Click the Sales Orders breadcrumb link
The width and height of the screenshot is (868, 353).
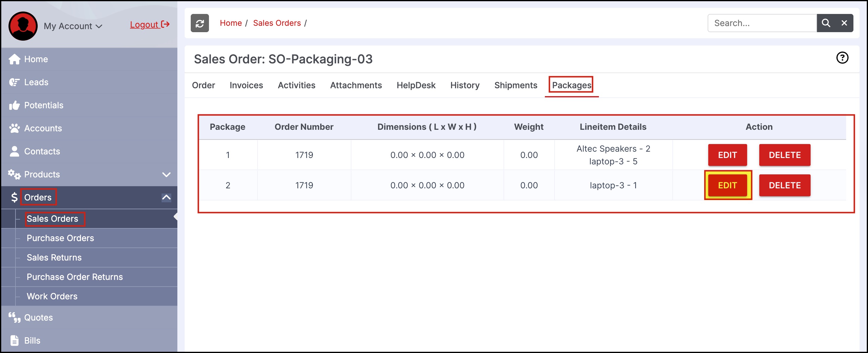tap(277, 23)
